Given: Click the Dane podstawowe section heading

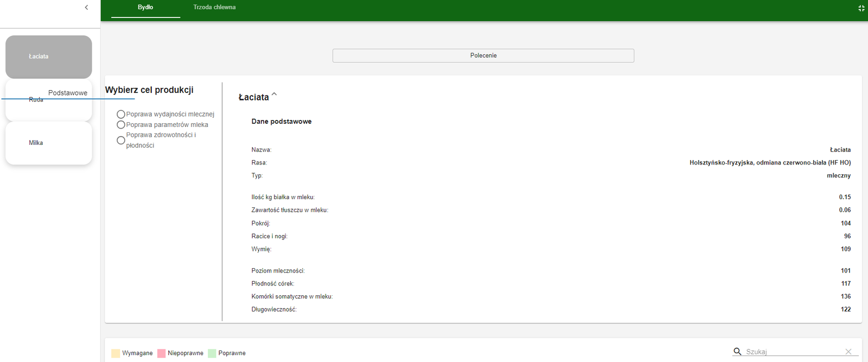Looking at the screenshot, I should [282, 122].
